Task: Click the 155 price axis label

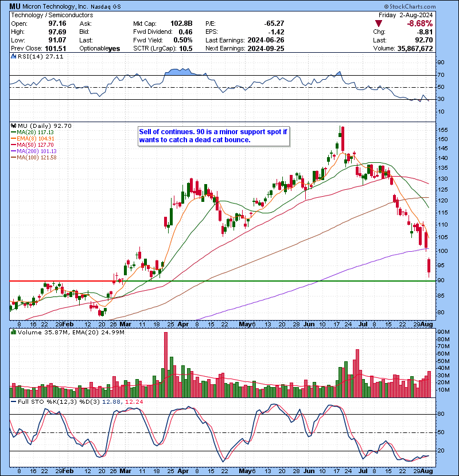Action: [x=443, y=130]
